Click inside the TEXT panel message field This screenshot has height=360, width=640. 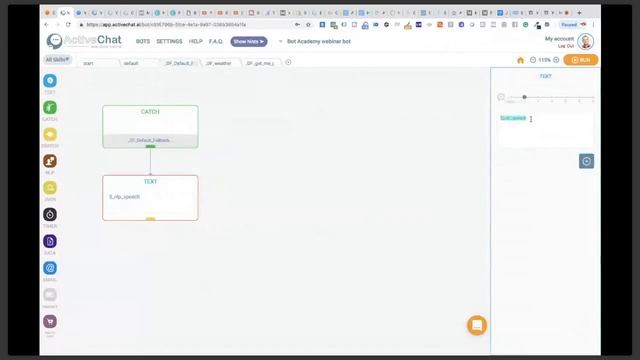[x=545, y=130]
